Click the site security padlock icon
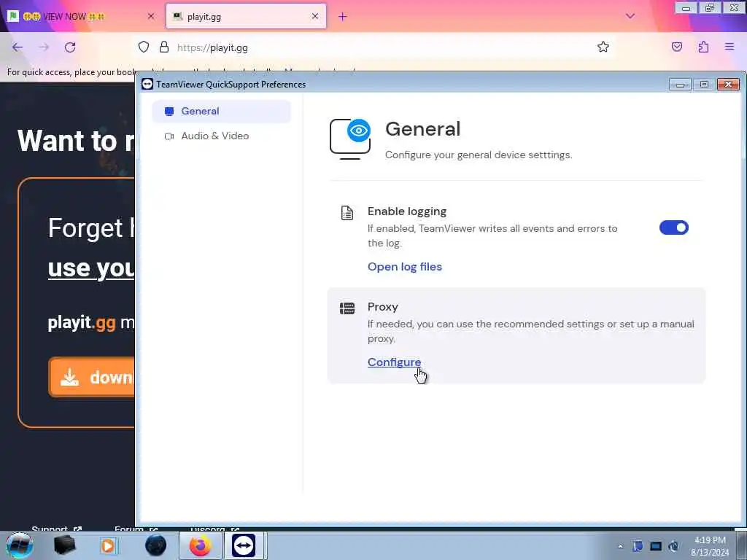The width and height of the screenshot is (747, 560). pyautogui.click(x=164, y=47)
